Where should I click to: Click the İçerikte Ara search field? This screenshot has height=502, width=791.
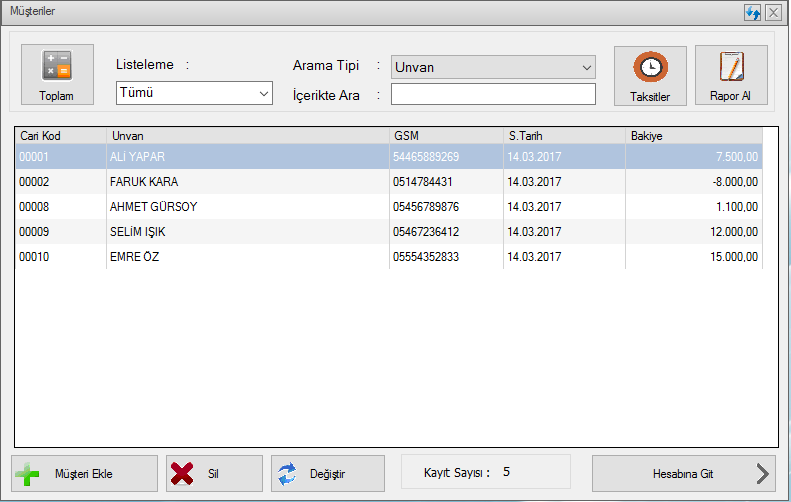pyautogui.click(x=493, y=94)
